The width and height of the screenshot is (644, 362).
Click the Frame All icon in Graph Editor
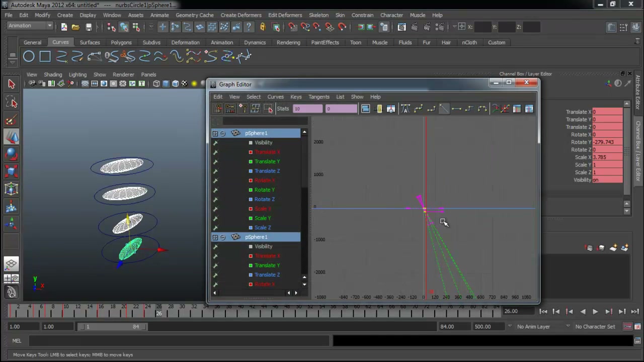(366, 109)
